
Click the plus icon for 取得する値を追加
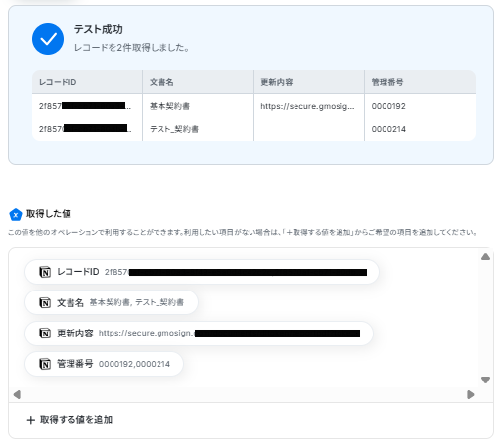pos(31,420)
